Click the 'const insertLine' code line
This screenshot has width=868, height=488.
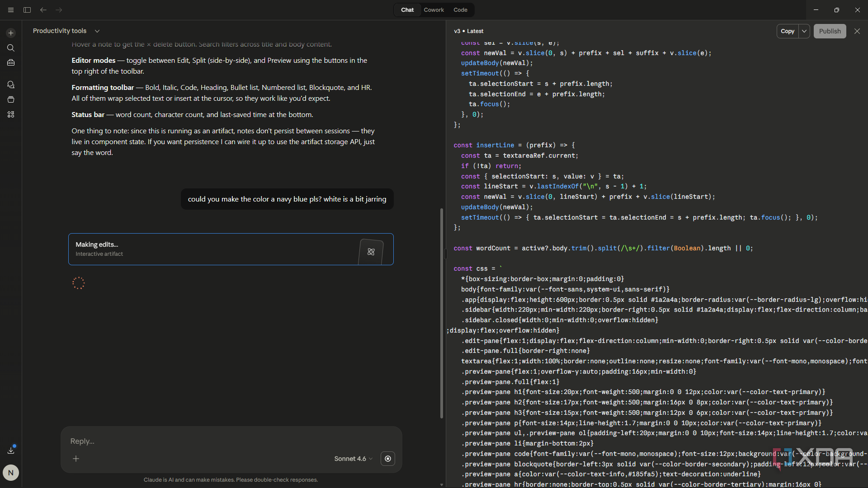tap(514, 145)
